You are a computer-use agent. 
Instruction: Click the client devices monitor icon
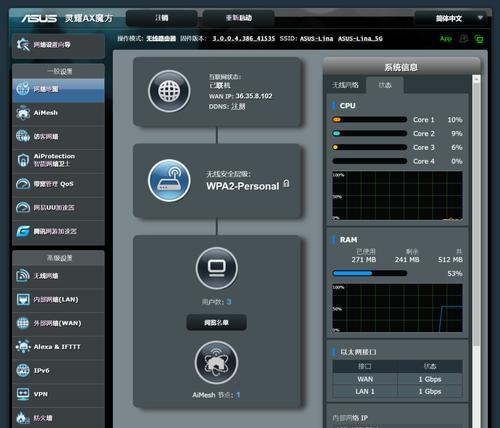(x=217, y=268)
